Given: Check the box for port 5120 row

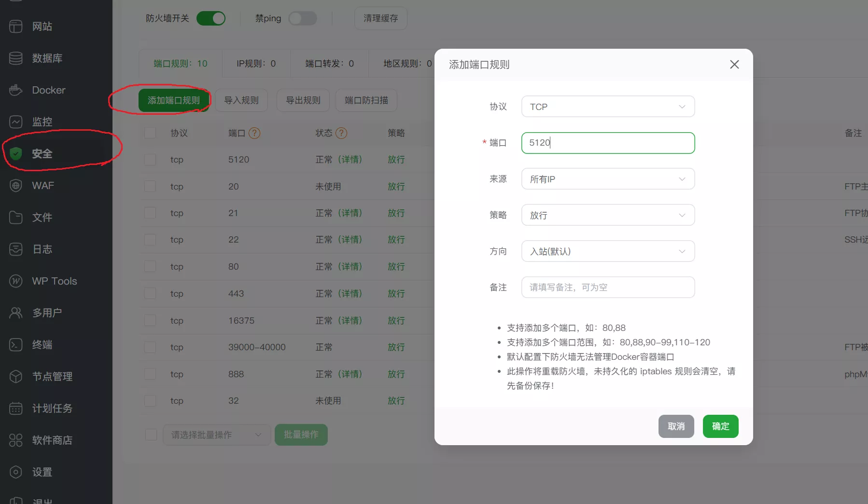Looking at the screenshot, I should coord(150,160).
